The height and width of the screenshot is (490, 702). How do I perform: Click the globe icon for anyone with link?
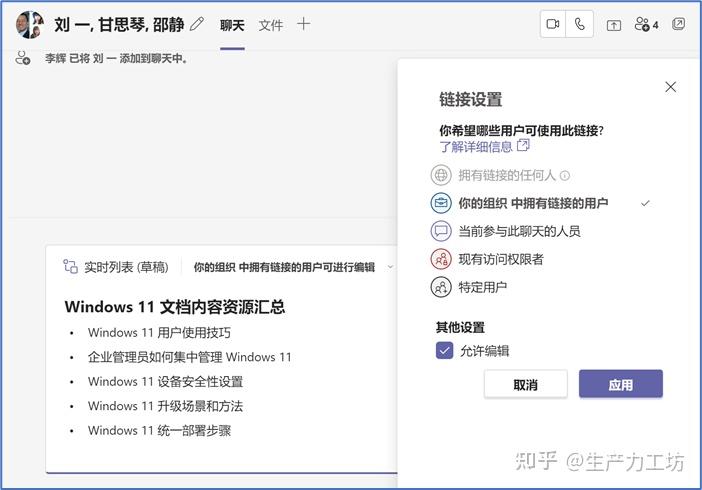click(441, 175)
